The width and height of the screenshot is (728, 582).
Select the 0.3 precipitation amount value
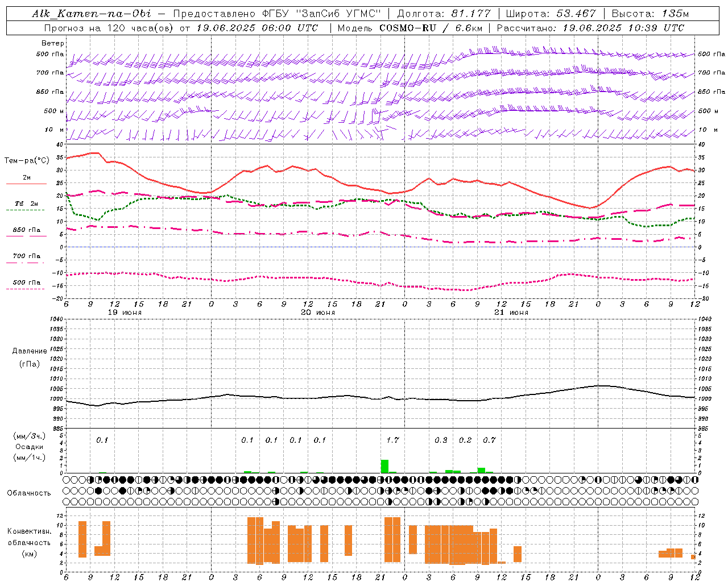441,440
